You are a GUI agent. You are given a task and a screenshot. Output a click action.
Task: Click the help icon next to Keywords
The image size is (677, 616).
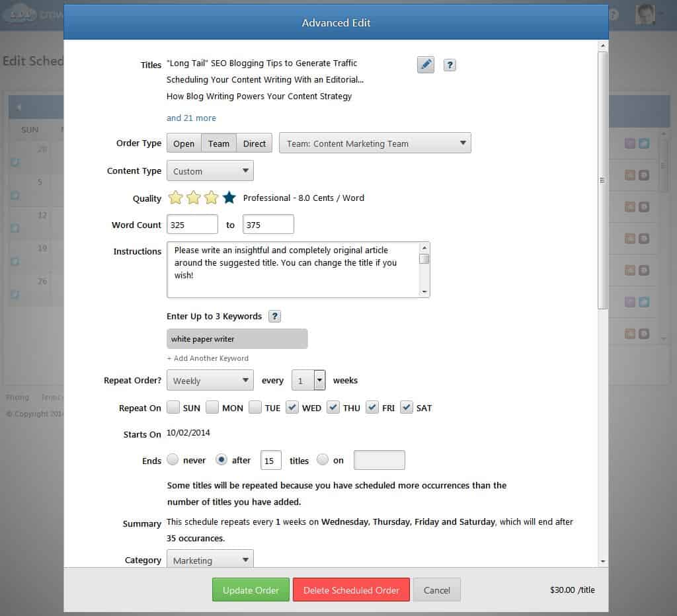point(275,316)
